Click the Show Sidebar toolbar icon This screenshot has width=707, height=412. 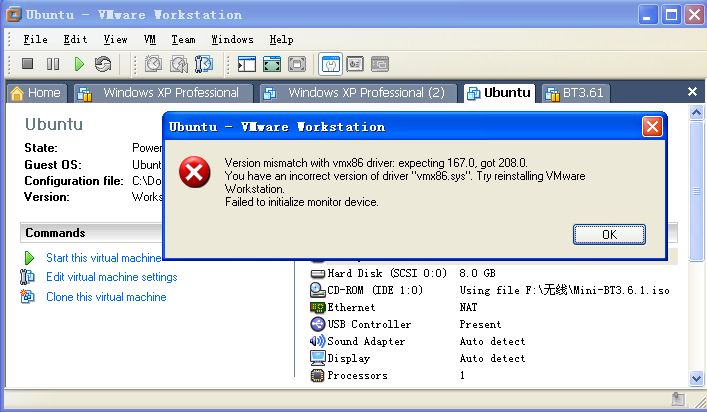click(x=247, y=64)
